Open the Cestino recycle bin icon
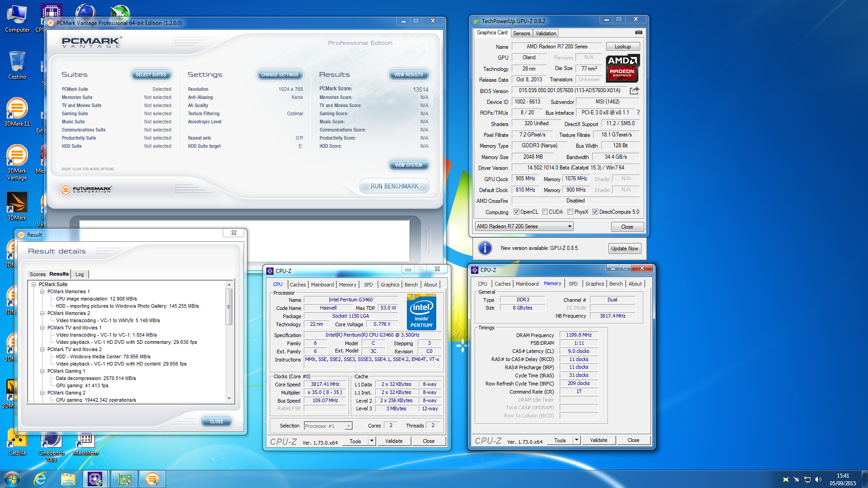868x488 pixels. pos(17,65)
